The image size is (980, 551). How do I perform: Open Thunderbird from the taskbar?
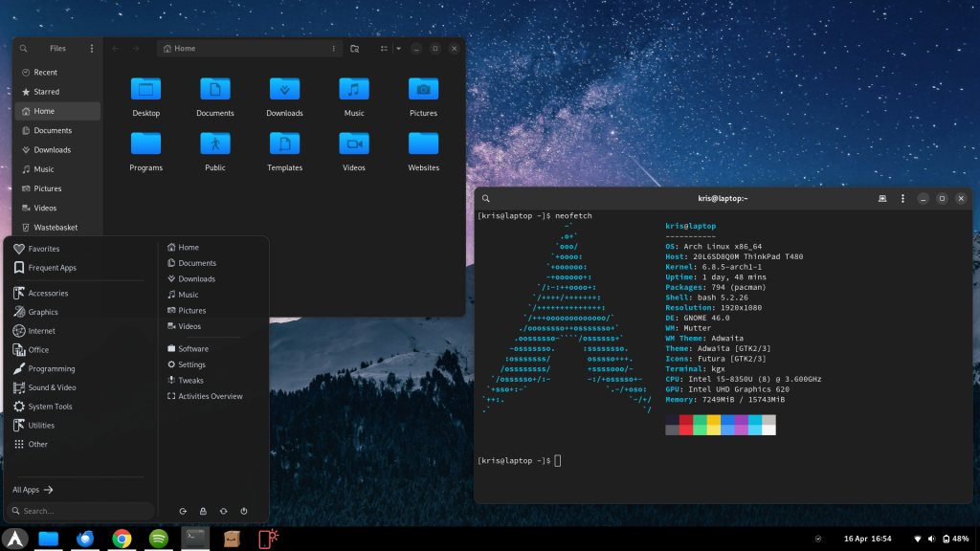pyautogui.click(x=85, y=539)
